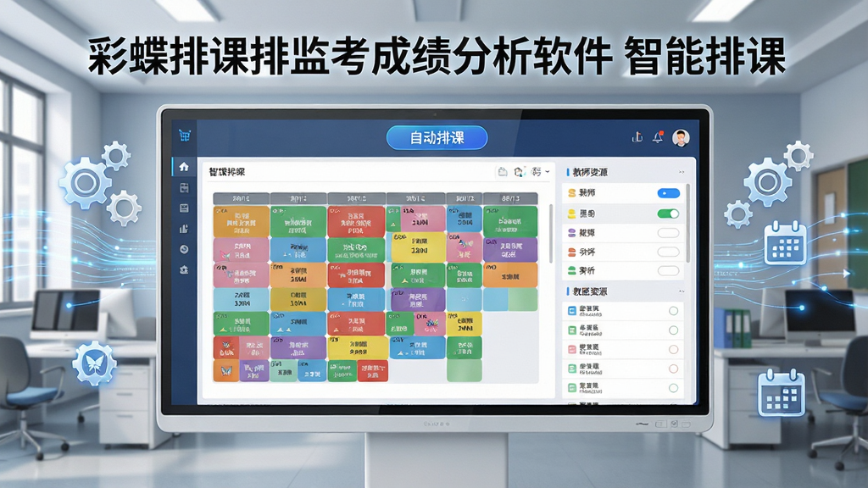Click the blue square icon in the lower list

click(572, 311)
